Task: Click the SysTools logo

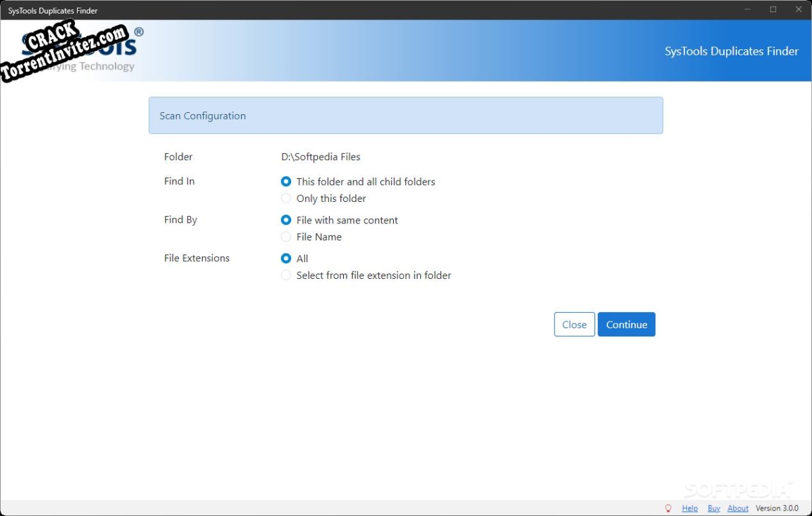Action: point(74,47)
